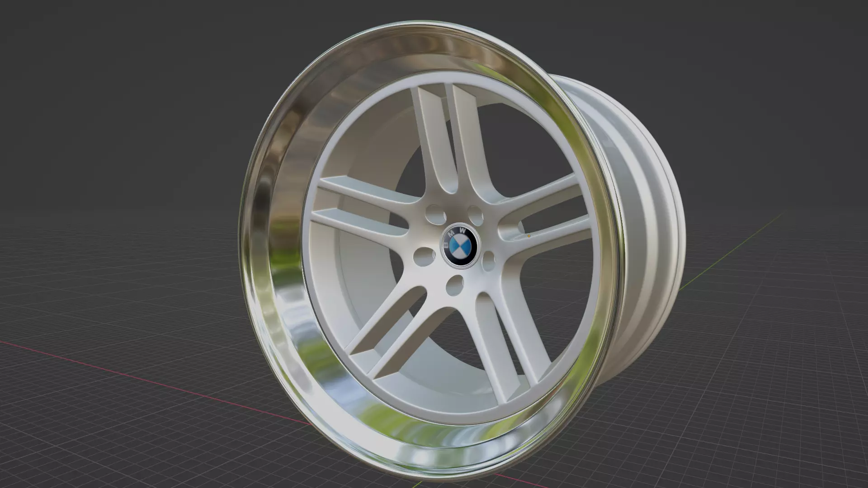Click the orange object origin dot
The height and width of the screenshot is (488, 868).
(528, 236)
